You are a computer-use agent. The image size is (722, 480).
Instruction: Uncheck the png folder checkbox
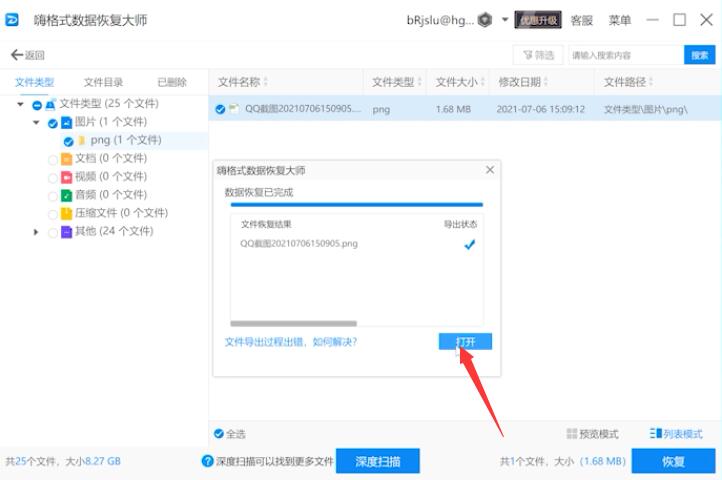pos(69,141)
